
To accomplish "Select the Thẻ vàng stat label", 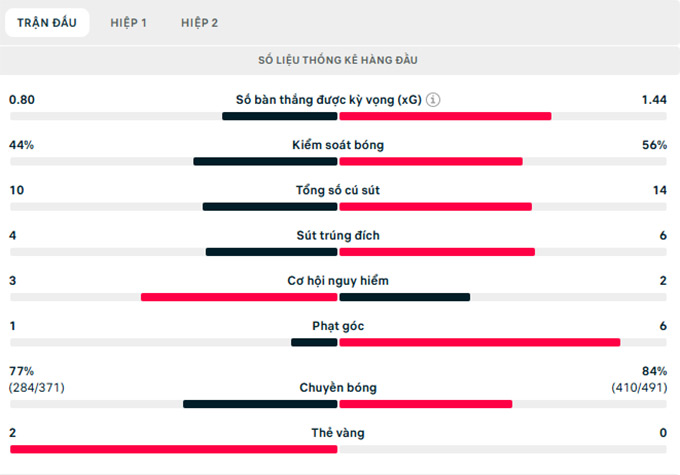I will 338,432.
